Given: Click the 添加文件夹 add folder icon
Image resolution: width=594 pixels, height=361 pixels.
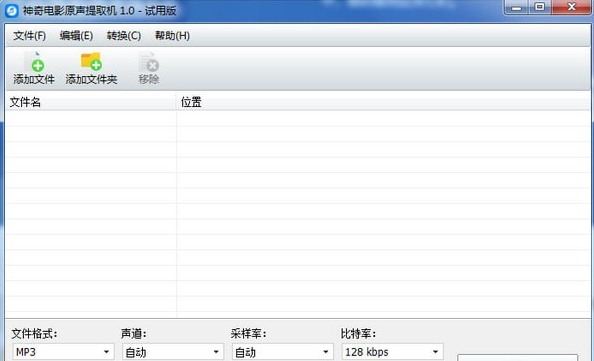Looking at the screenshot, I should [x=91, y=61].
